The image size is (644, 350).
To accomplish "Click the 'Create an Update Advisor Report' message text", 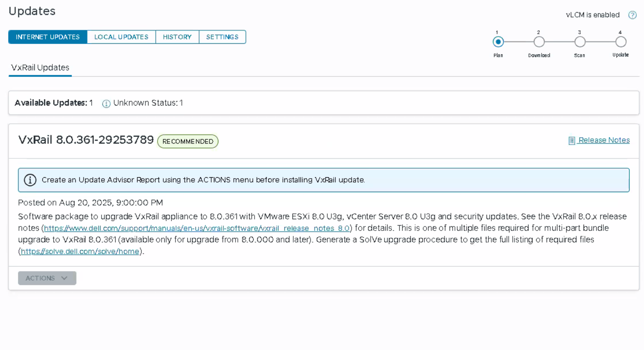I will point(203,180).
